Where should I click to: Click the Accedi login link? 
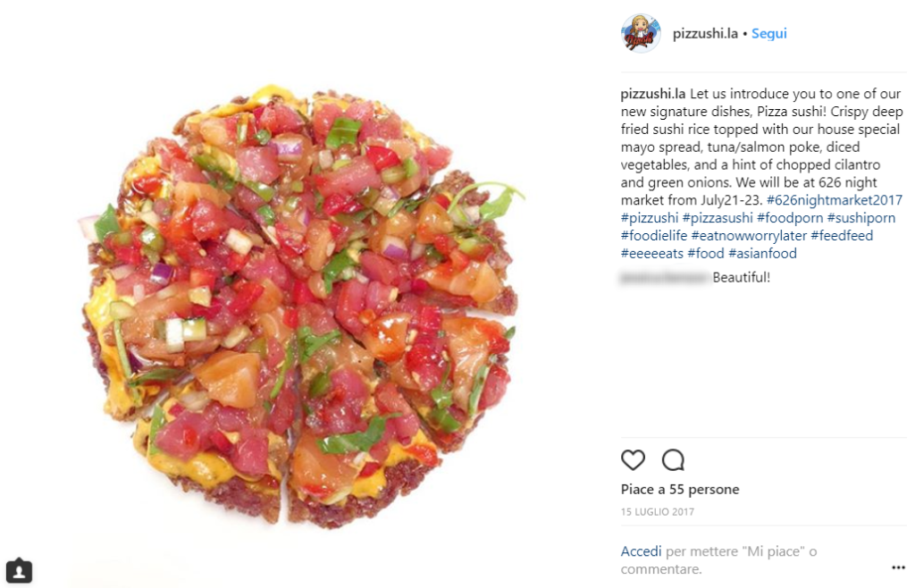pyautogui.click(x=641, y=551)
